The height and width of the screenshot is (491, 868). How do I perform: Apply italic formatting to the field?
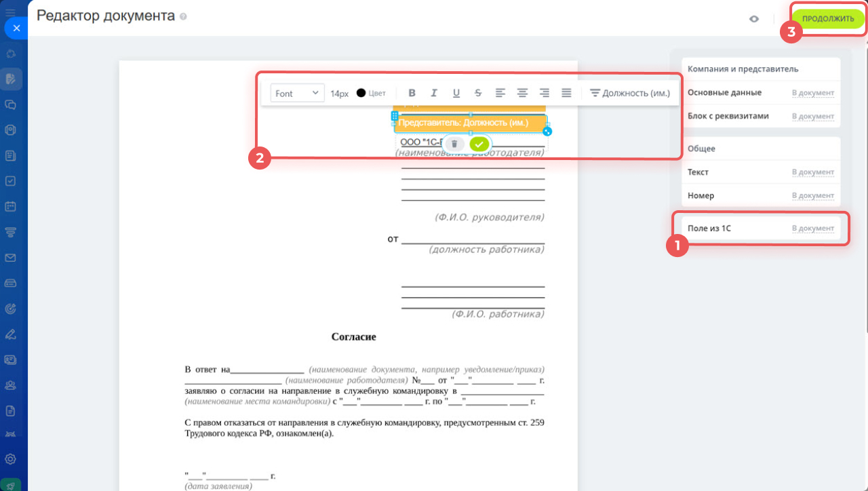point(434,94)
